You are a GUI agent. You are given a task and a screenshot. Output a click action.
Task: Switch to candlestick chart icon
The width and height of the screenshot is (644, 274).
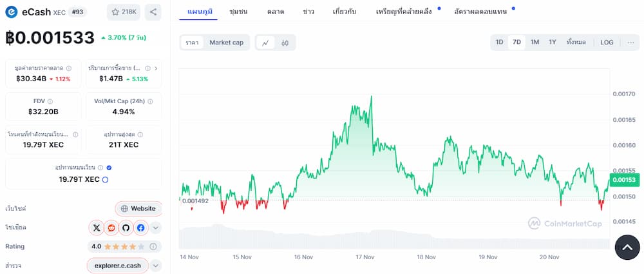pos(285,43)
